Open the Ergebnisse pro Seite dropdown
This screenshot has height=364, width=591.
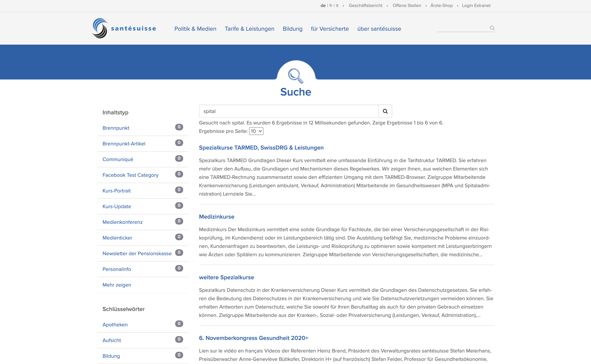256,131
